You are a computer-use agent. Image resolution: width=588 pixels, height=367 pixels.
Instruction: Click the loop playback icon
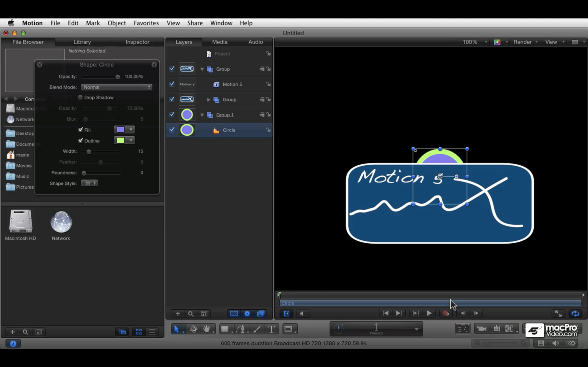pos(575,313)
